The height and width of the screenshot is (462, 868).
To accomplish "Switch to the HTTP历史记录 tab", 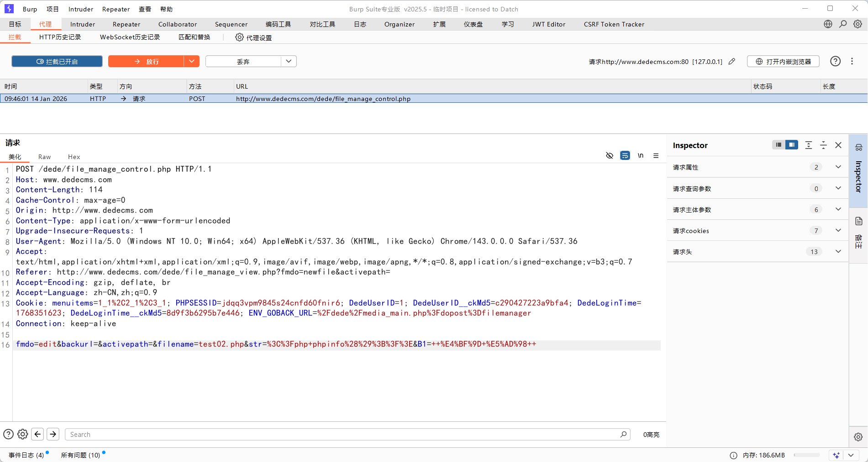I will [x=60, y=37].
